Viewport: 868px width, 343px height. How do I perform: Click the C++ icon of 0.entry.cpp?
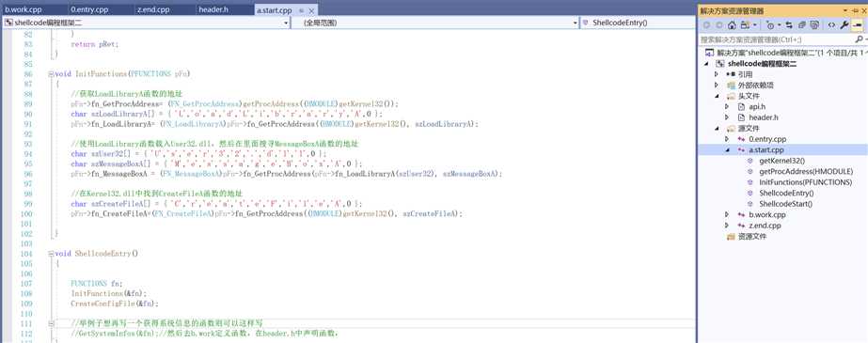click(741, 139)
